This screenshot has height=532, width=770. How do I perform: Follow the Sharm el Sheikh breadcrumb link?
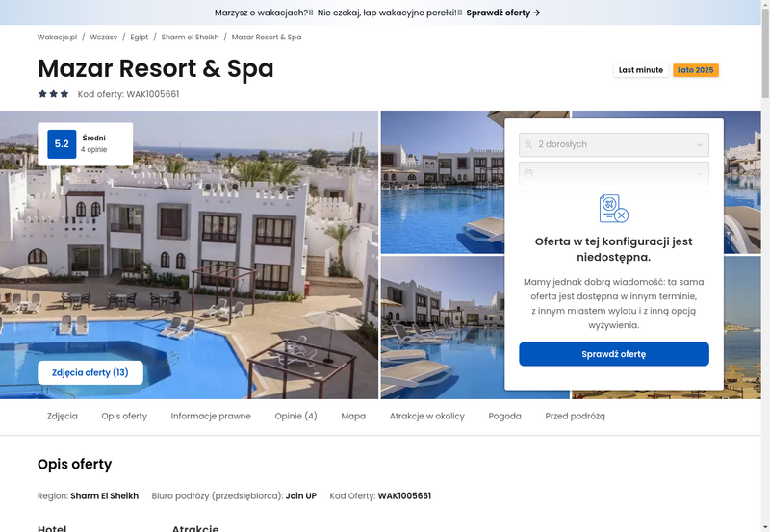click(x=190, y=37)
